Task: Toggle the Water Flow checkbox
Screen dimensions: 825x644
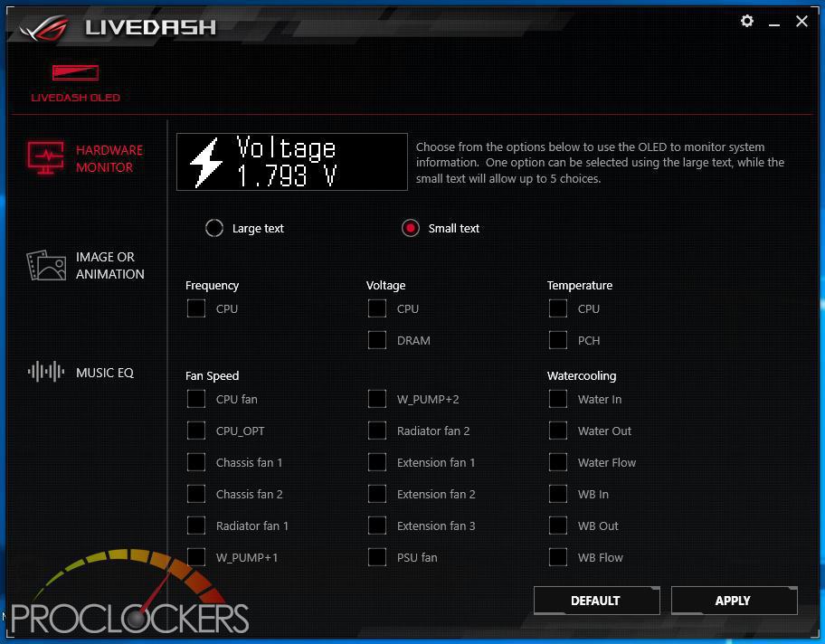Action: click(x=558, y=462)
